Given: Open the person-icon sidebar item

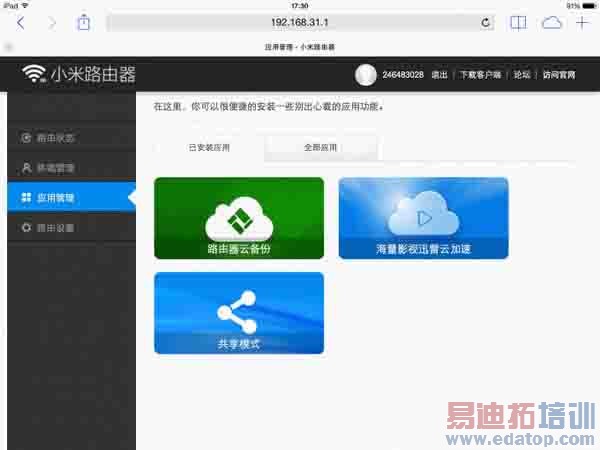Looking at the screenshot, I should point(72,168).
